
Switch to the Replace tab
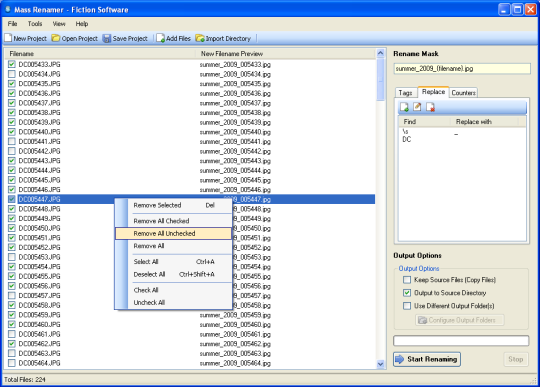433,92
